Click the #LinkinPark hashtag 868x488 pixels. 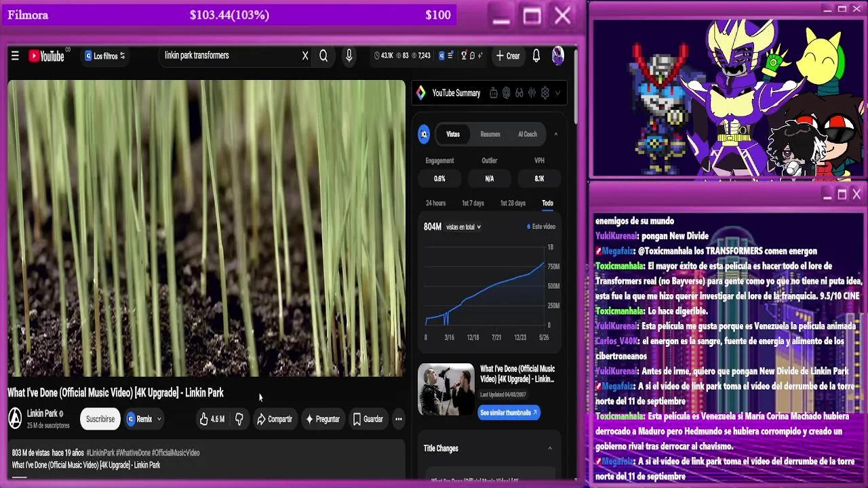[x=100, y=453]
